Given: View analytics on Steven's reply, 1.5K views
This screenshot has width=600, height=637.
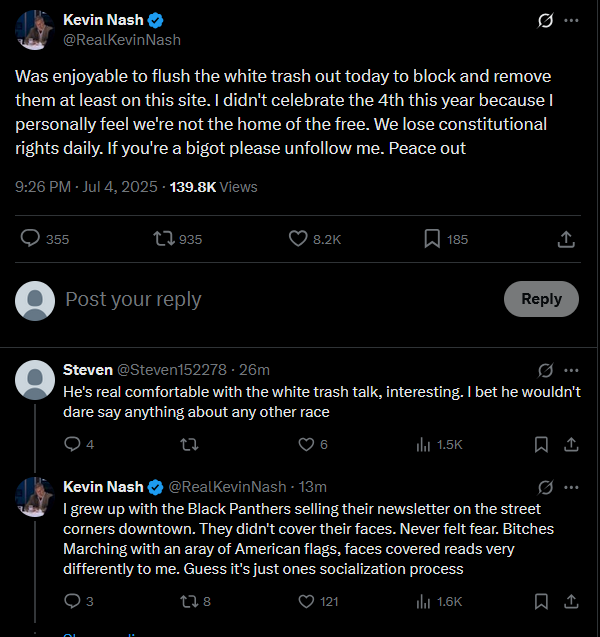Looking at the screenshot, I should tap(424, 444).
